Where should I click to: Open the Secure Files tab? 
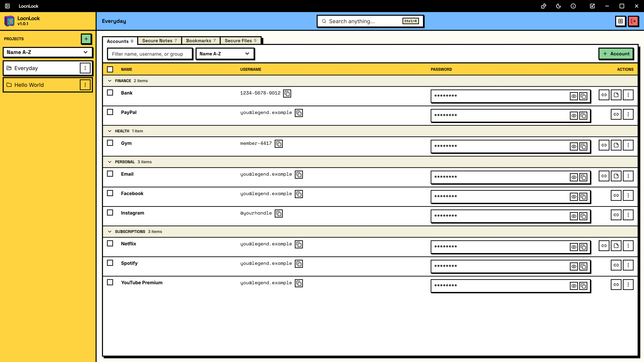(240, 41)
